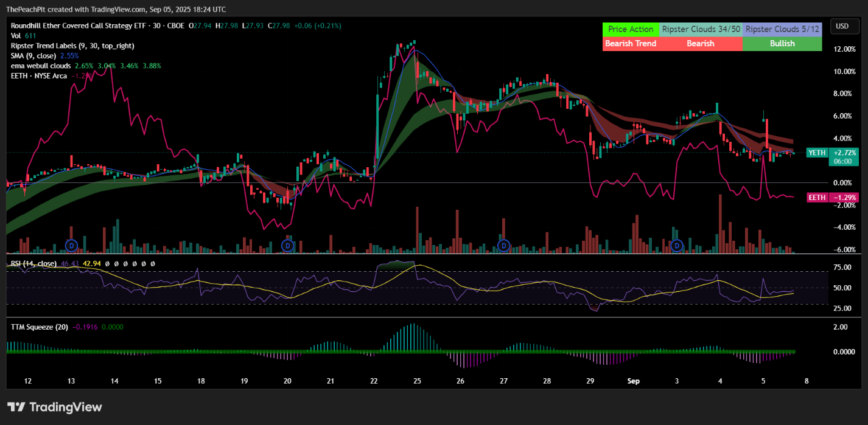Click the Sep label on the time axis
This screenshot has width=868, height=425.
[x=633, y=381]
